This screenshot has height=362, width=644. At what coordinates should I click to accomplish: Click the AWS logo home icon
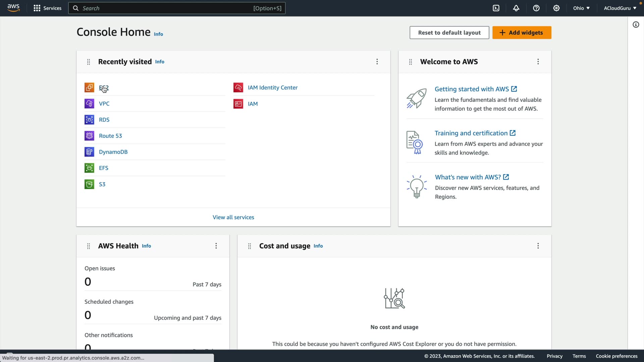tap(13, 8)
